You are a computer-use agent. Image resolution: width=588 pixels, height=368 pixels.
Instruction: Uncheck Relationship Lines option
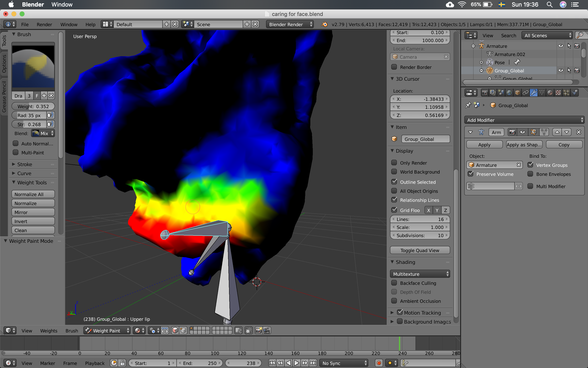394,200
